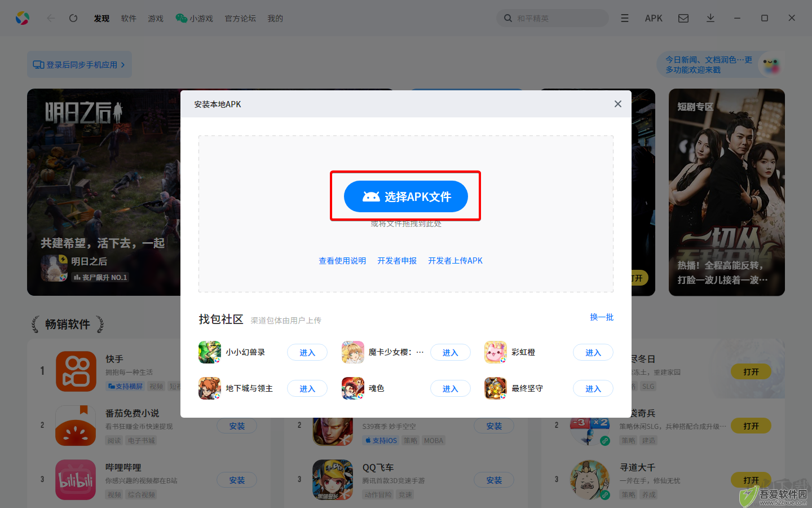Click 换一批 to refresh the community list

(602, 317)
